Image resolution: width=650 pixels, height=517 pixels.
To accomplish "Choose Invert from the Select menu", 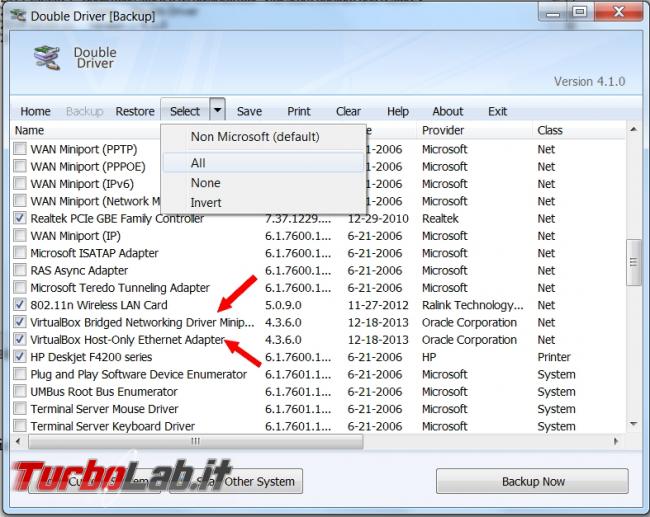I will click(x=263, y=203).
